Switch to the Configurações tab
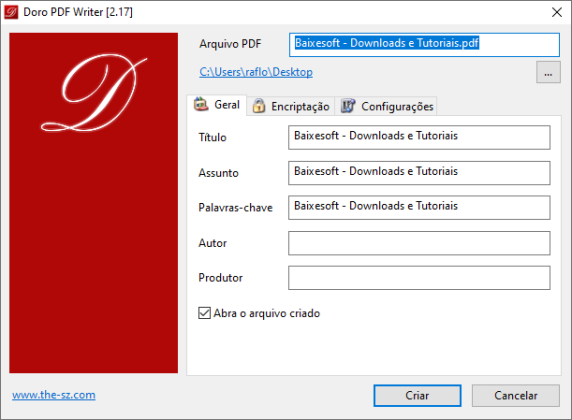This screenshot has width=572, height=420. [x=386, y=106]
